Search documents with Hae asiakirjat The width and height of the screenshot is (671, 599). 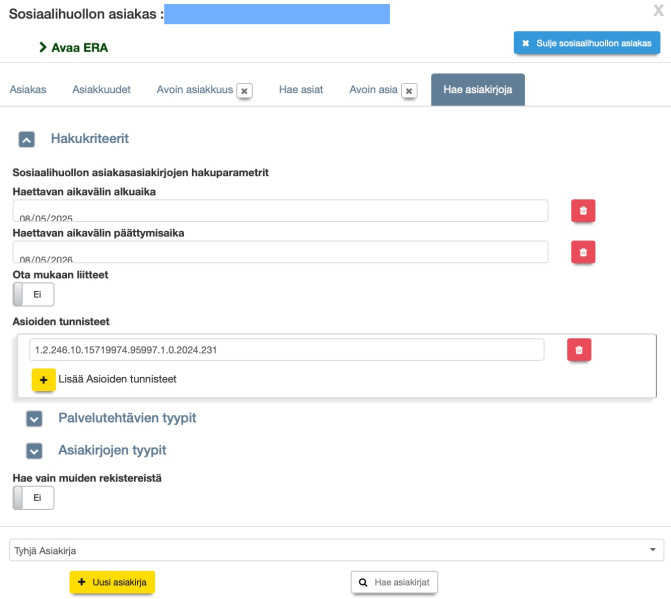(x=394, y=582)
